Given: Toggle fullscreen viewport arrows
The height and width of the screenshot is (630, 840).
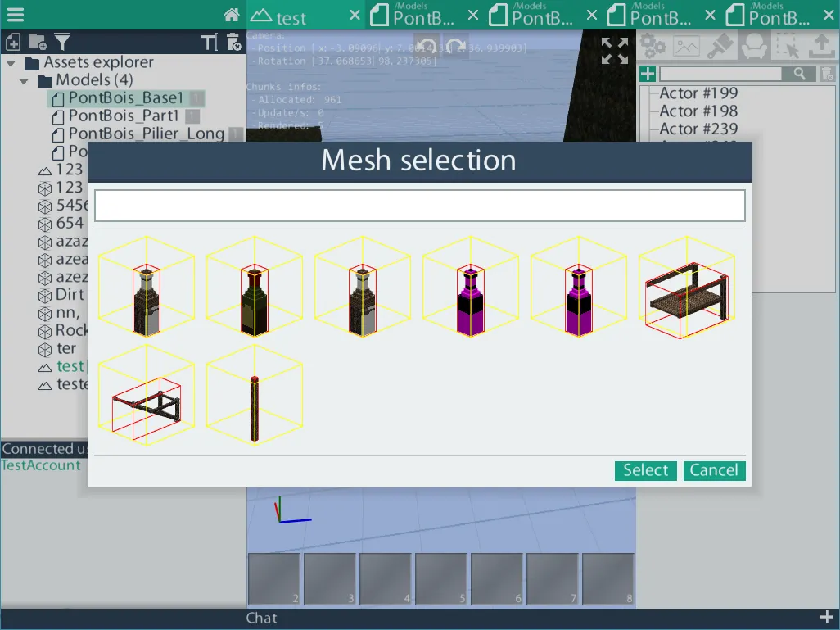Looking at the screenshot, I should (615, 51).
